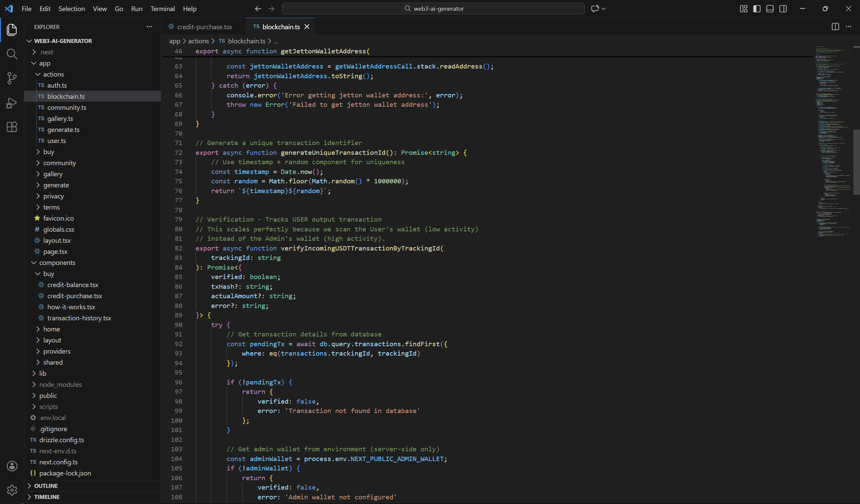Toggle the secondary side bar visibility

783,8
